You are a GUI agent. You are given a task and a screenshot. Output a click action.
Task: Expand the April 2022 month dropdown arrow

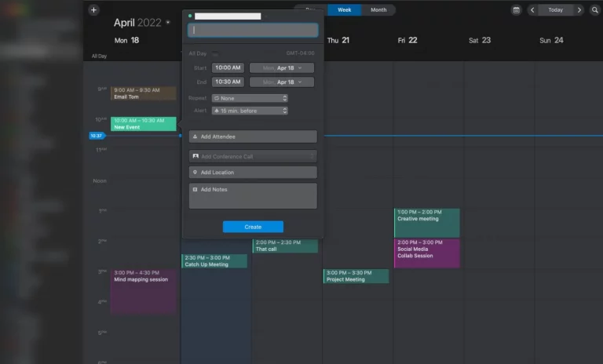pyautogui.click(x=168, y=23)
